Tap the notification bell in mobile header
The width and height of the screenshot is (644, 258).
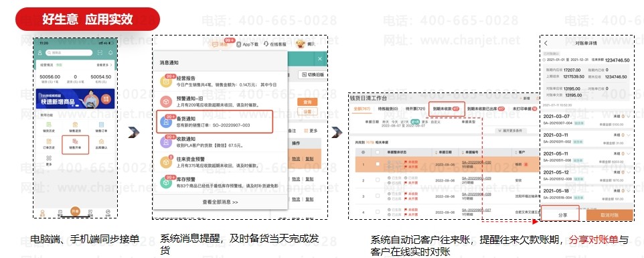pyautogui.click(x=110, y=52)
